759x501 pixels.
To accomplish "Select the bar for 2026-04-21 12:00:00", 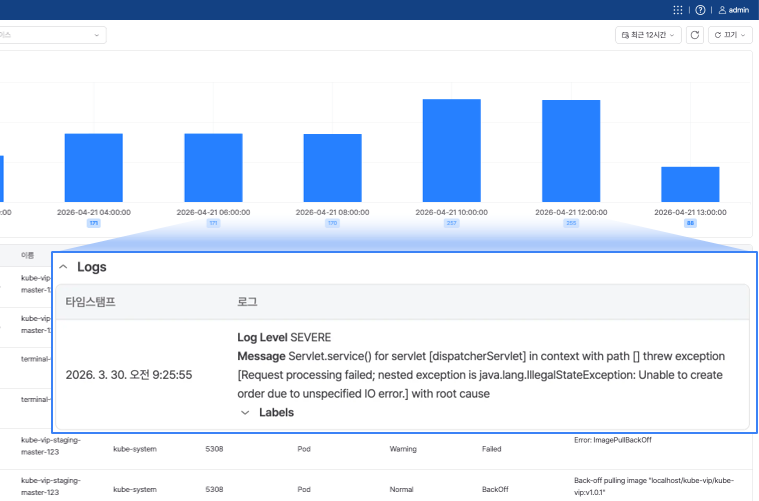I will 571,151.
